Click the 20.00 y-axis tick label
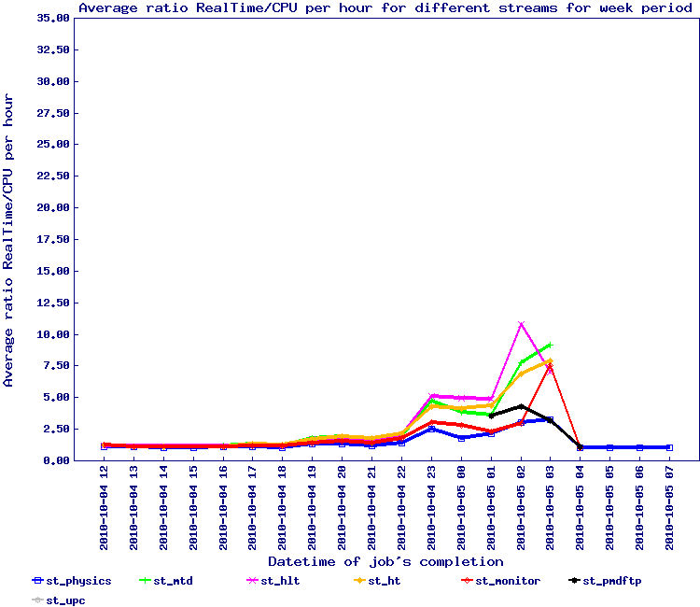700x607 pixels. 53,207
